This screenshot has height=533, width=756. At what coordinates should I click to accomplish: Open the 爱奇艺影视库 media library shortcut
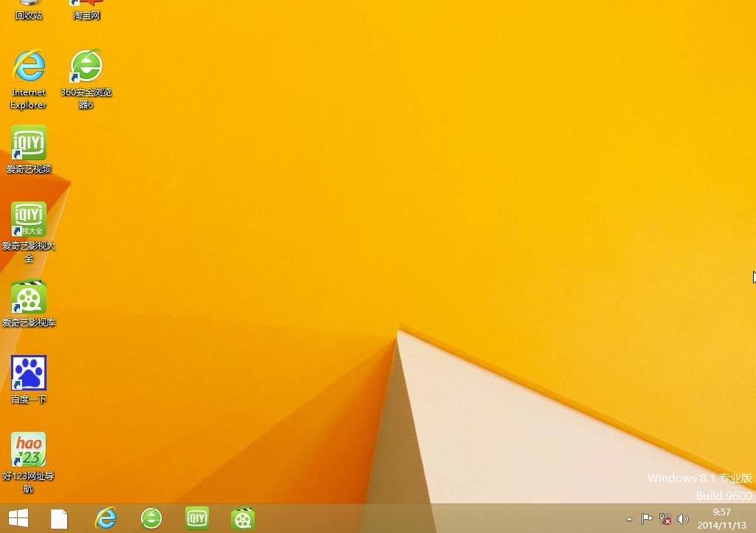tap(28, 299)
